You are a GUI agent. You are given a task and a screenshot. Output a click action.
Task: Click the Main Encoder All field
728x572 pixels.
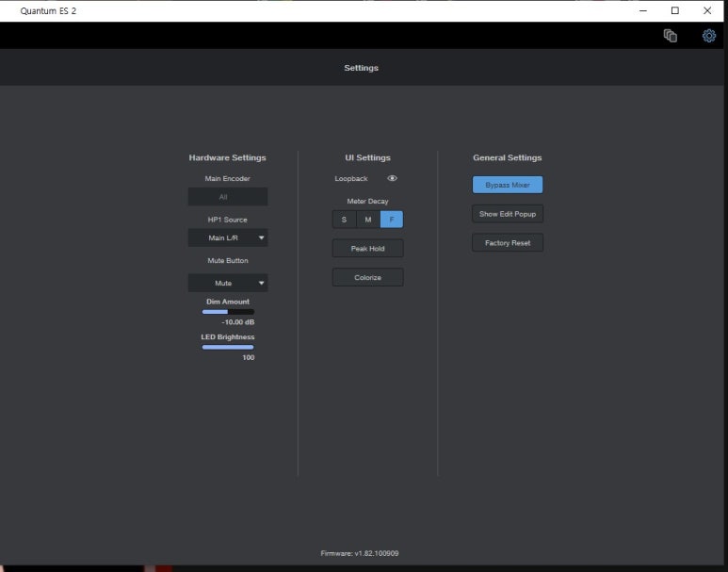pos(228,197)
